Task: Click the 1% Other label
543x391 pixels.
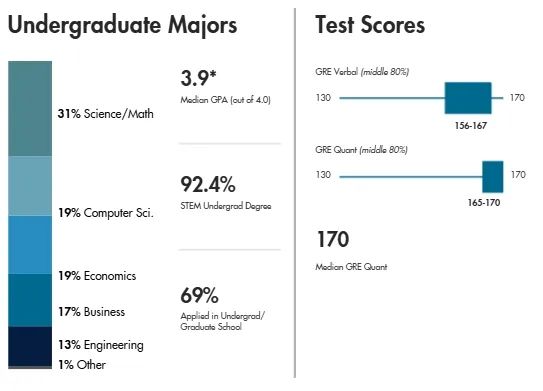Action: [x=82, y=365]
